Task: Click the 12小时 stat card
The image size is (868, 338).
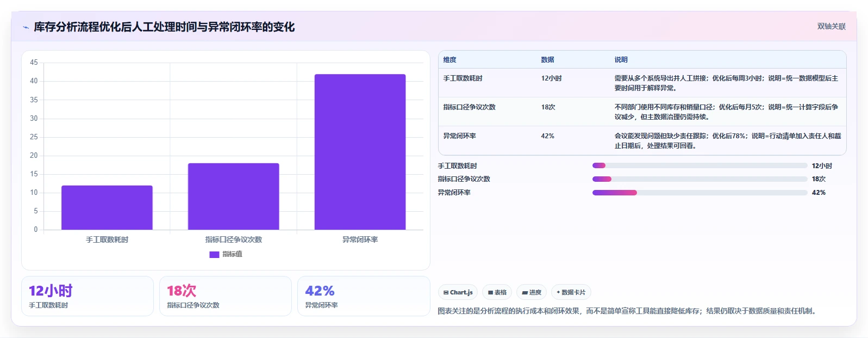Action: pyautogui.click(x=88, y=296)
